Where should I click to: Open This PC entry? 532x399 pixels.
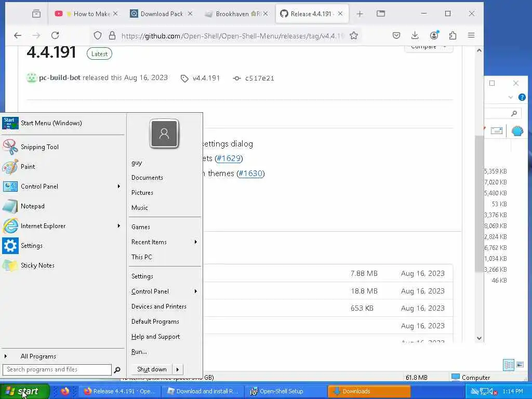pyautogui.click(x=141, y=257)
